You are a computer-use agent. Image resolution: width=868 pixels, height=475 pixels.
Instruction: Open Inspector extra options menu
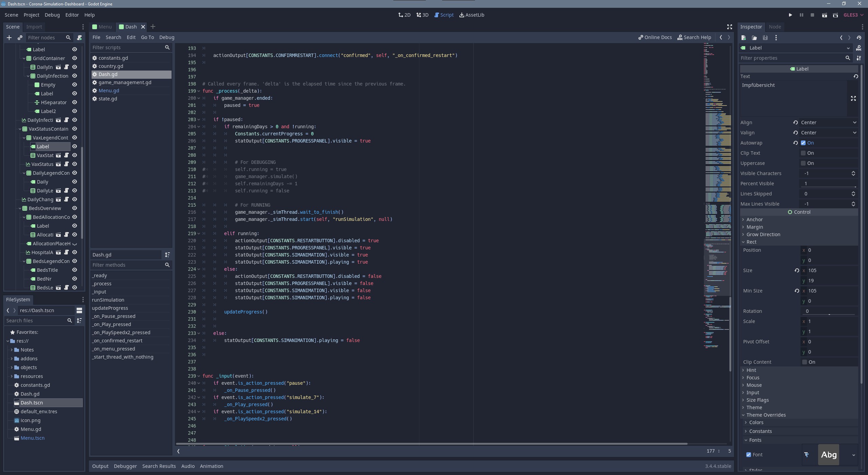point(776,38)
